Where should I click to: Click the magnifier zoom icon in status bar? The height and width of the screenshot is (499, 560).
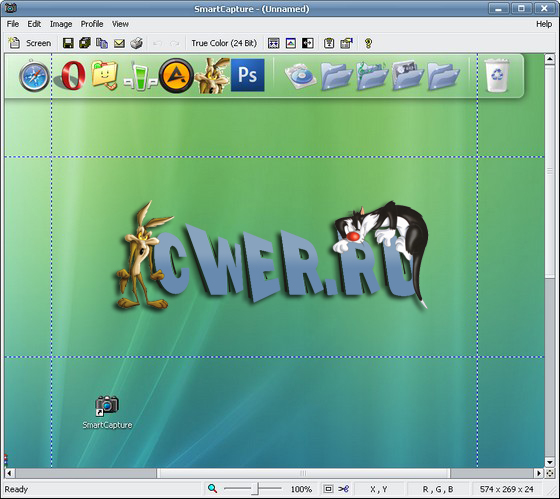(x=212, y=488)
